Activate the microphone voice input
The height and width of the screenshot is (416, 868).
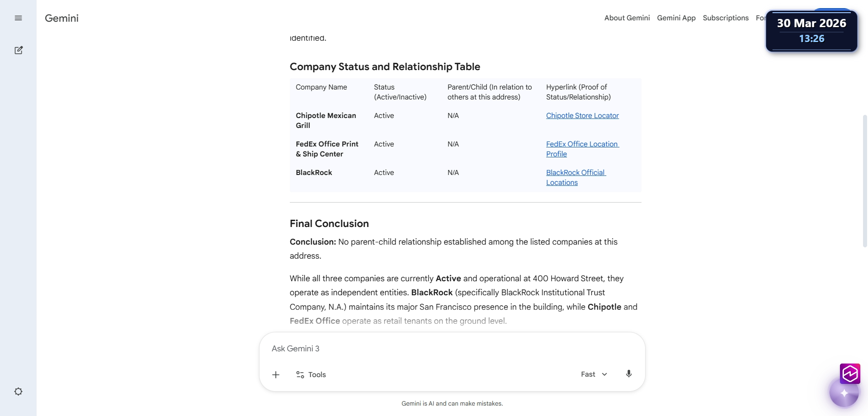pyautogui.click(x=628, y=374)
